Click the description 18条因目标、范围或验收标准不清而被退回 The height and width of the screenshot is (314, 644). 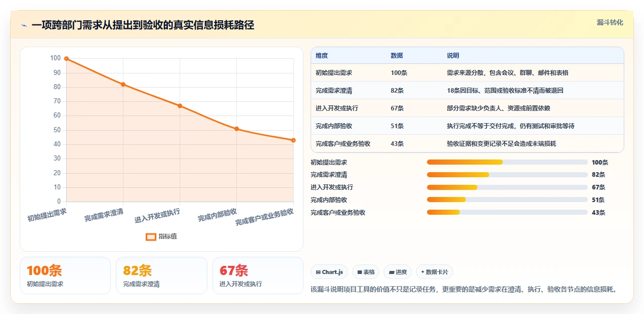[x=505, y=91]
